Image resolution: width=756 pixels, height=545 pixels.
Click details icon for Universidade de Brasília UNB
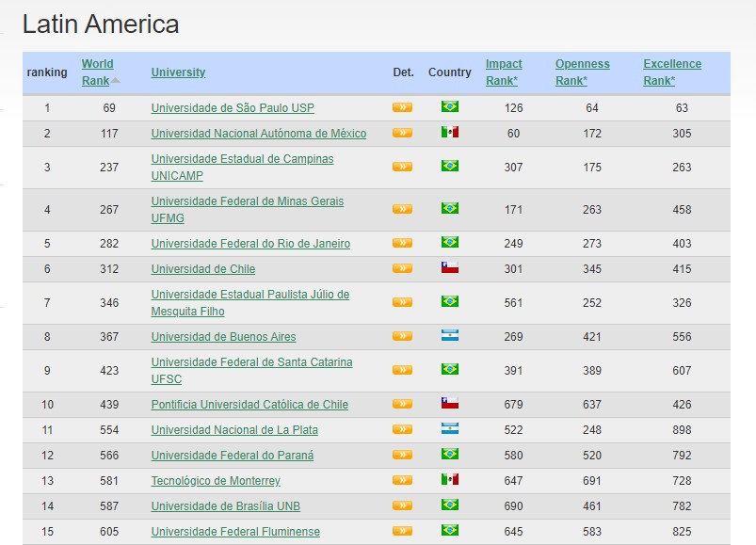click(x=402, y=505)
